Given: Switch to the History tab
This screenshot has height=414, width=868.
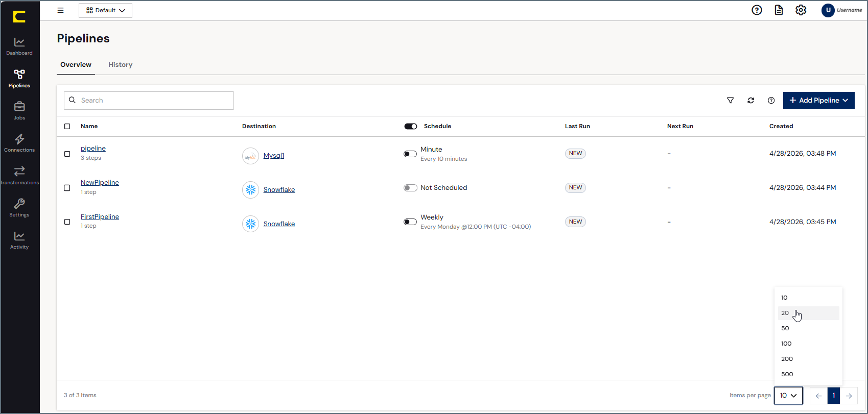Looking at the screenshot, I should [x=120, y=65].
